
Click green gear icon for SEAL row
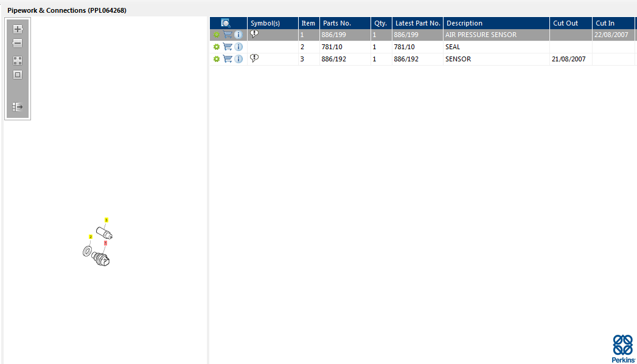pyautogui.click(x=217, y=47)
